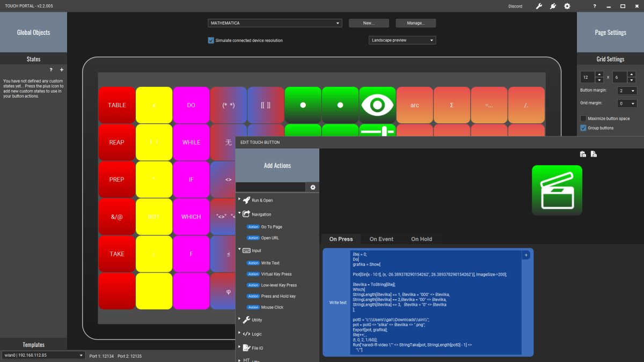Open the Templates section header

(33, 345)
